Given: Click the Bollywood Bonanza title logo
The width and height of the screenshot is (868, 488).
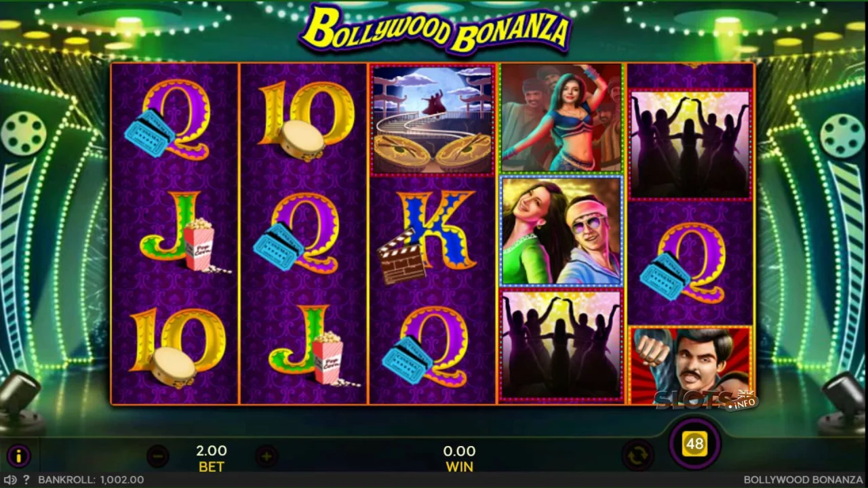Looking at the screenshot, I should 435,28.
